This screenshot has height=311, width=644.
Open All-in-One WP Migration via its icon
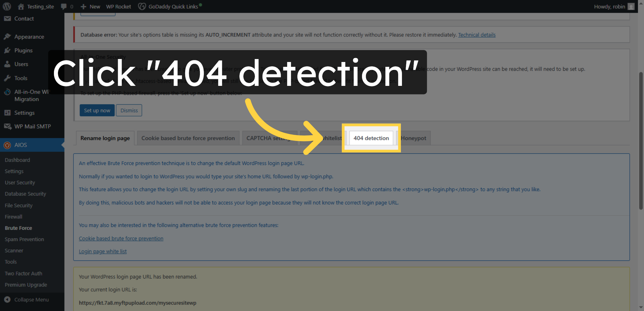click(7, 92)
